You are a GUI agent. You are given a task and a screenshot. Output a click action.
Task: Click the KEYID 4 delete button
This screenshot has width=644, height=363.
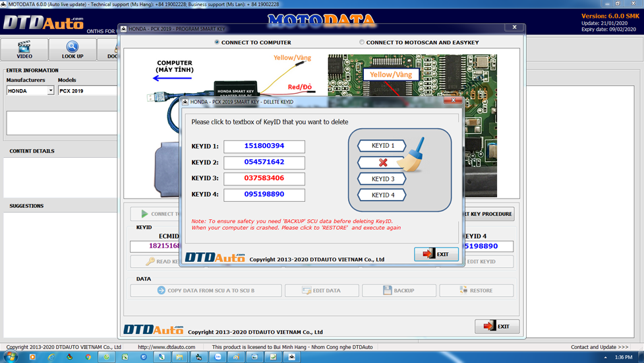coord(382,195)
